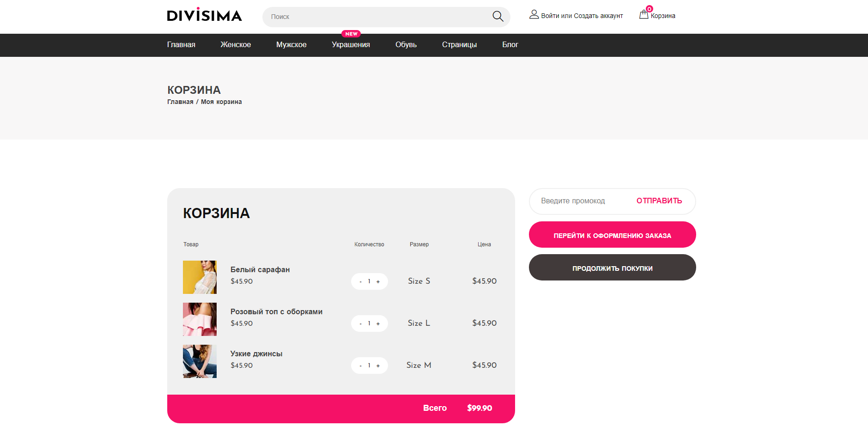Viewport: 868px width, 445px height.
Task: Open the user account icon
Action: pos(534,15)
